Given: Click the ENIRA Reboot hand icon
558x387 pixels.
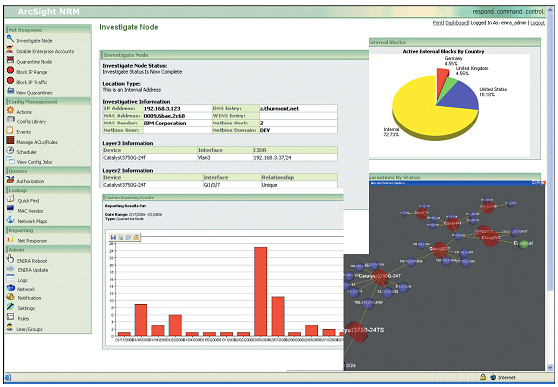Looking at the screenshot, I should [x=10, y=259].
